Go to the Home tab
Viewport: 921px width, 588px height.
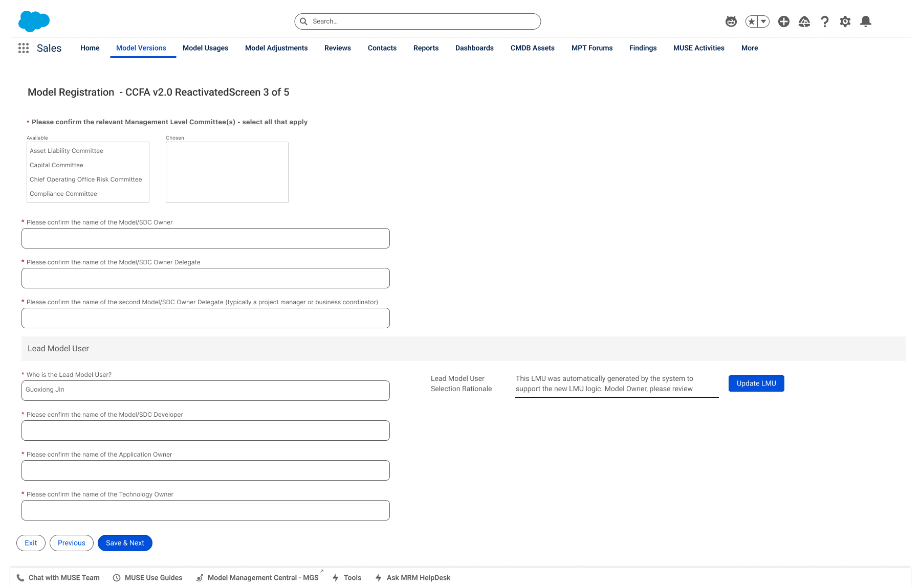pos(90,48)
